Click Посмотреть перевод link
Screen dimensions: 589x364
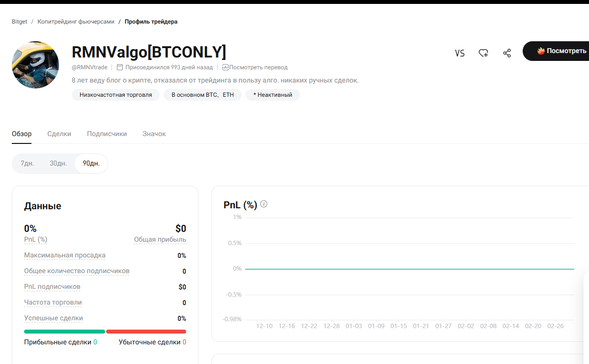tap(258, 67)
